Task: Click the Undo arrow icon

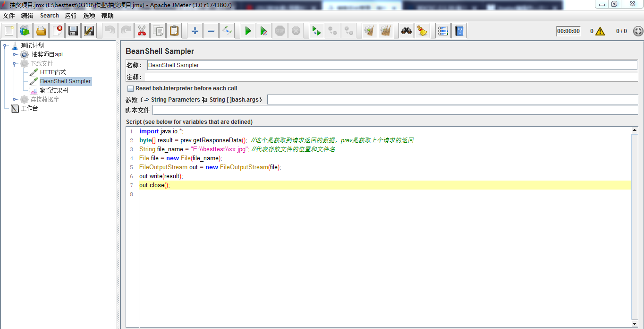Action: (x=110, y=31)
